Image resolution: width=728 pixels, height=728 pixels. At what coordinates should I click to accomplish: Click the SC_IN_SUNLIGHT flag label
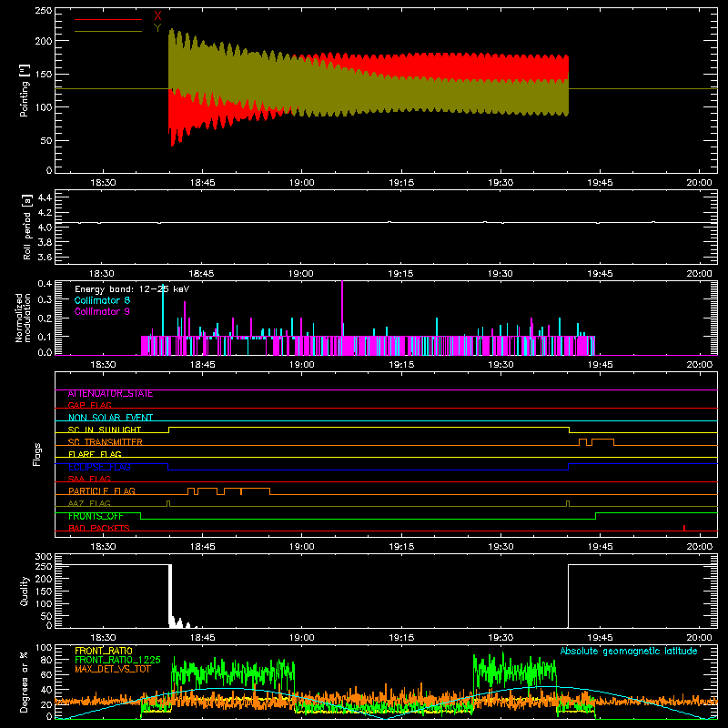pos(105,430)
